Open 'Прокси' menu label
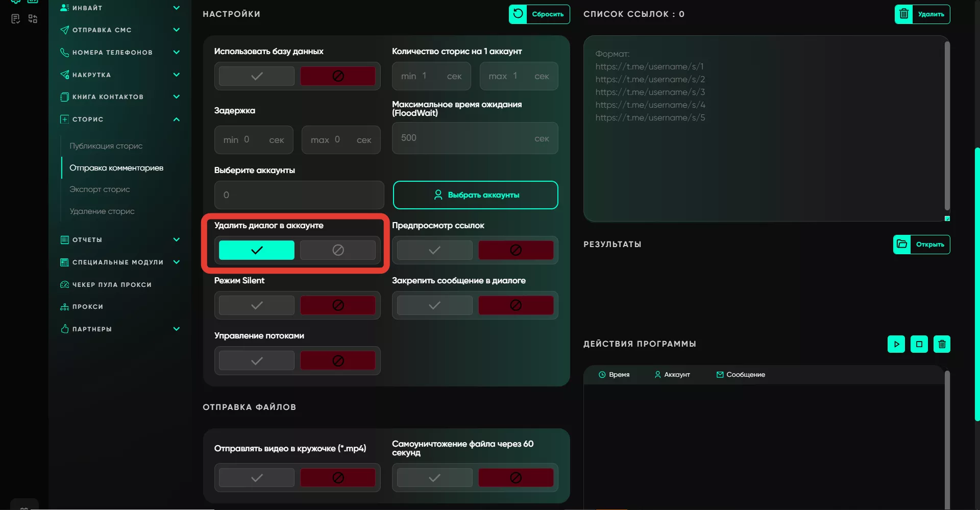Screen dimensions: 980x510 point(88,307)
